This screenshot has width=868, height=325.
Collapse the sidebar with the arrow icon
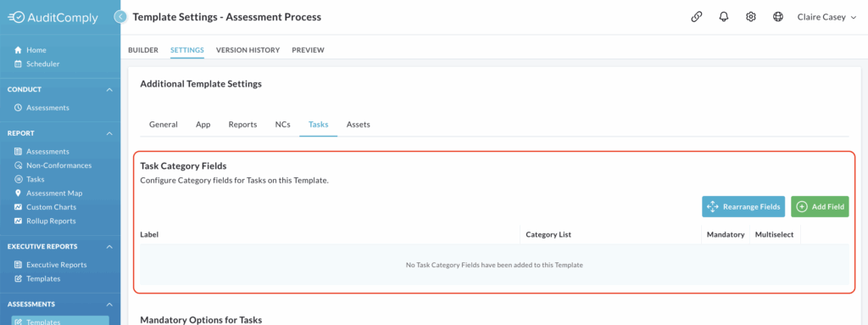[x=120, y=17]
